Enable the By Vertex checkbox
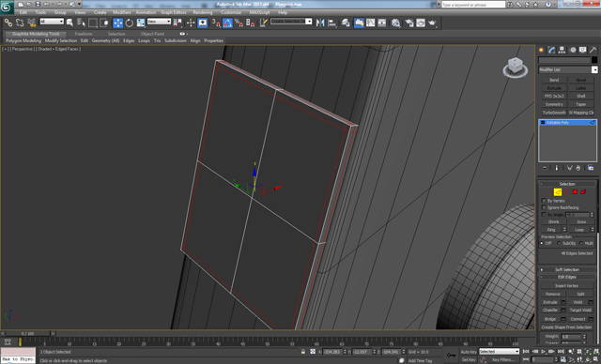This screenshot has width=601, height=364. coord(544,201)
